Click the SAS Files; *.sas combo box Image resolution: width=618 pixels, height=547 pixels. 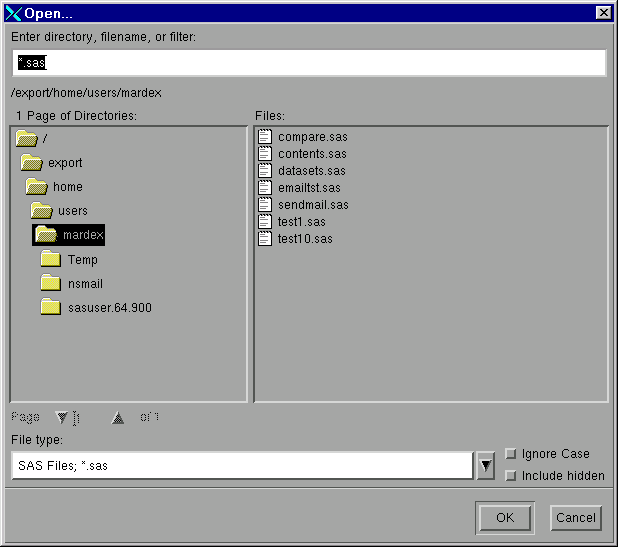(241, 466)
